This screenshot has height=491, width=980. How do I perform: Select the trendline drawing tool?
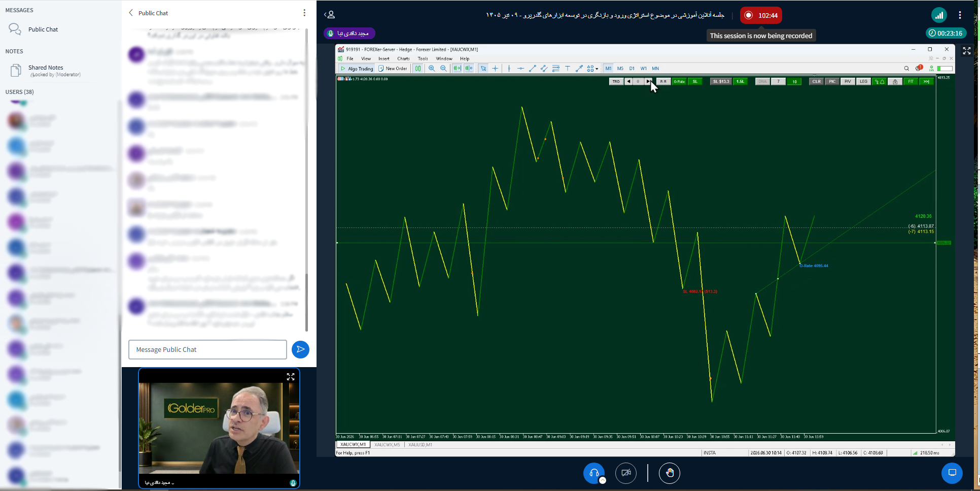click(532, 69)
